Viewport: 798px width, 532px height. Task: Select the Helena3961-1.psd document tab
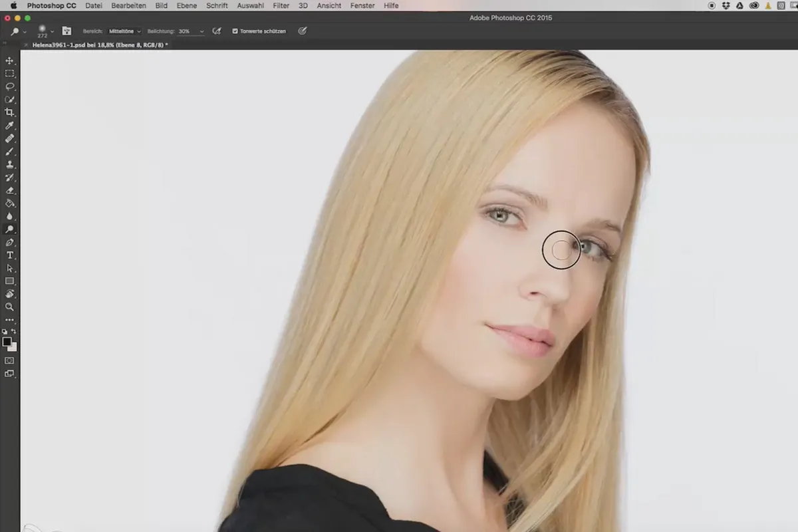[100, 45]
